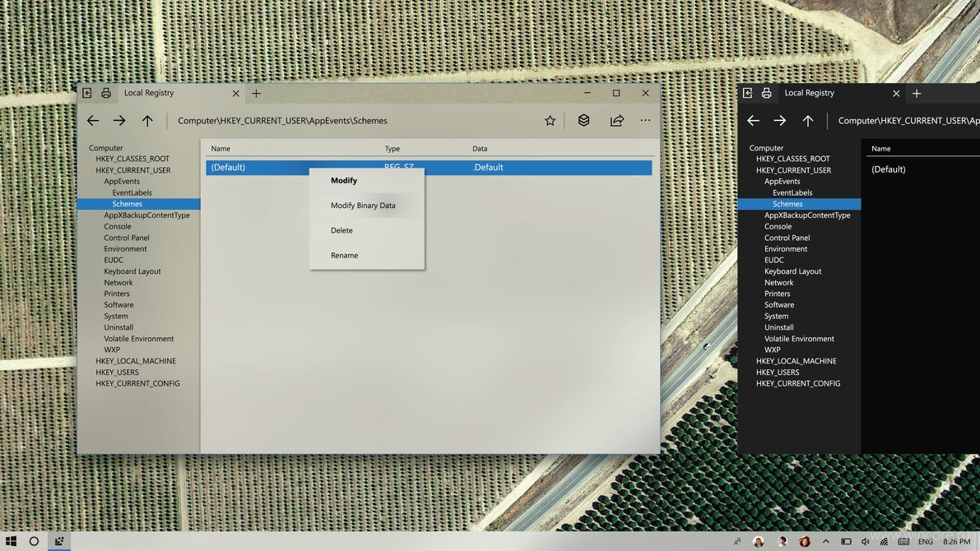The image size is (980, 551).
Task: Click the print icon in dark window titlebar
Action: click(x=766, y=93)
